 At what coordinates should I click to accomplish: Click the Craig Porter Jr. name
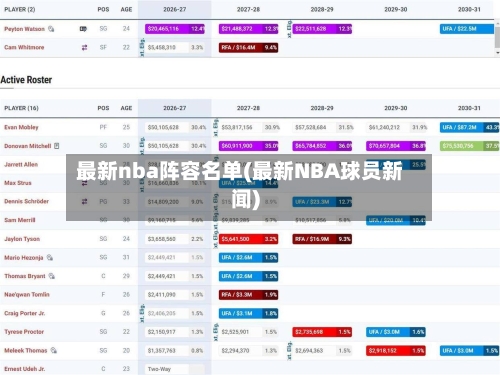click(25, 313)
